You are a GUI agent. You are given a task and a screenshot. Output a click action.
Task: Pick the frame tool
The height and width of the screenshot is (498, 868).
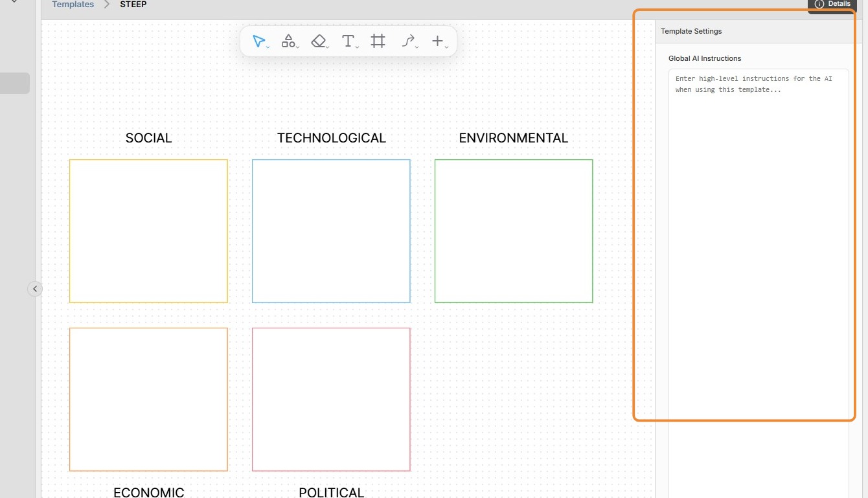(x=378, y=41)
